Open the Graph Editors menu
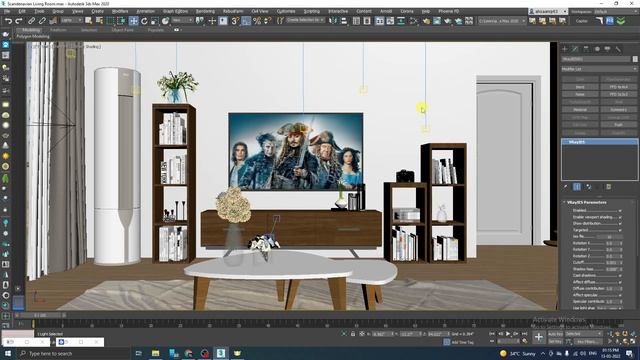The image size is (640, 360). pyautogui.click(x=175, y=11)
